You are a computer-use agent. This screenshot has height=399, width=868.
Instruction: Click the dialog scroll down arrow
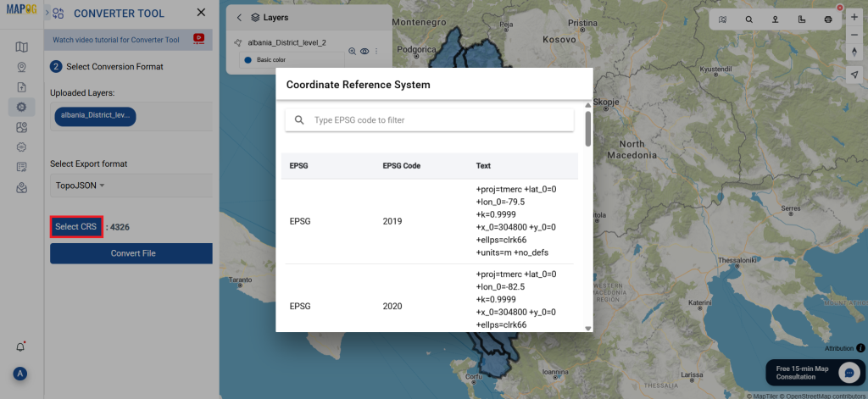(588, 328)
